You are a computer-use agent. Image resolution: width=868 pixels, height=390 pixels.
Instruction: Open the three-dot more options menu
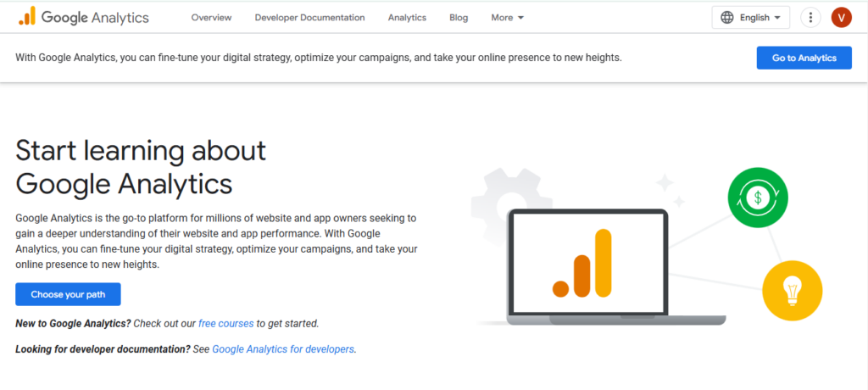tap(810, 18)
